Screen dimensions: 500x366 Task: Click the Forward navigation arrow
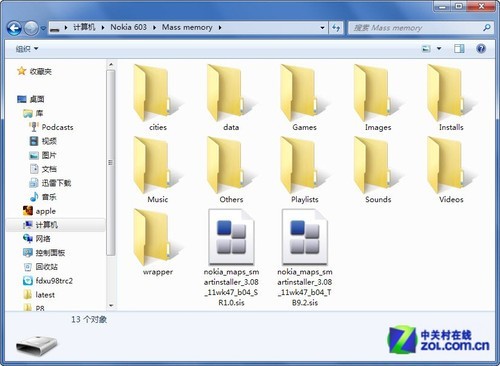coord(31,28)
